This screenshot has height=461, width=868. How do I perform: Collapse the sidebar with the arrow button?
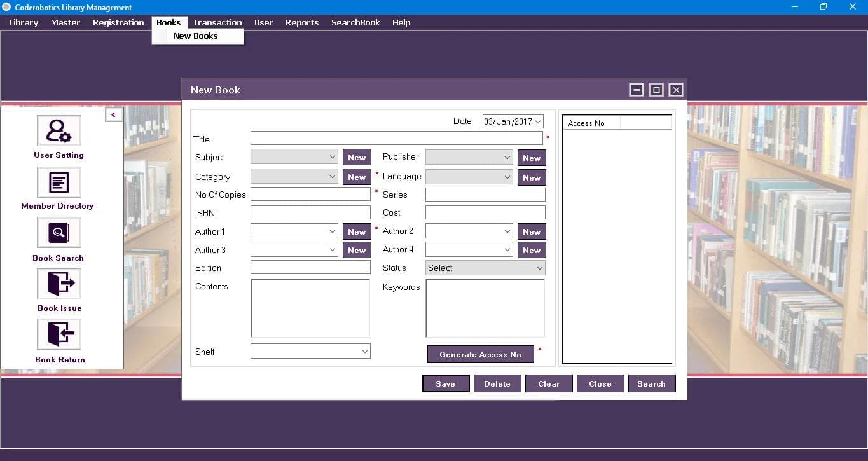tap(114, 114)
